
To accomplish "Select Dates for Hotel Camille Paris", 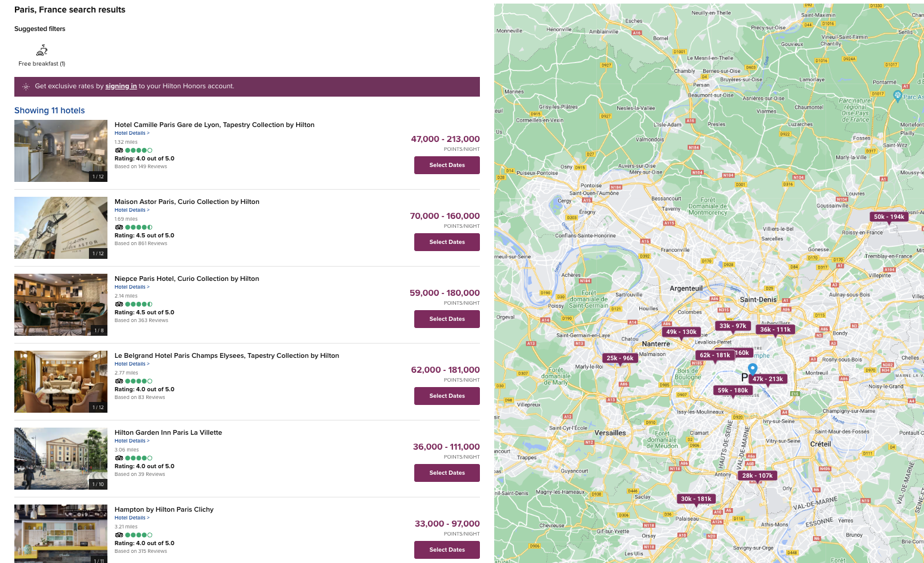I will [x=446, y=165].
